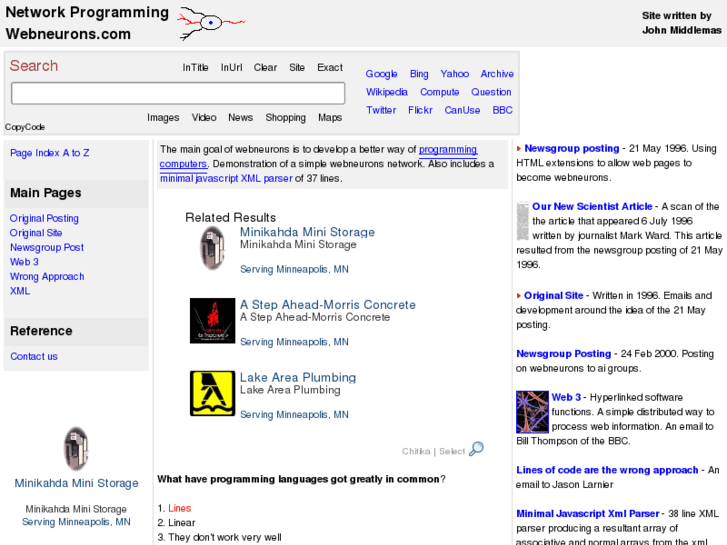
Task: Click Serving Minneapolis in sidebar ad
Action: (76, 522)
